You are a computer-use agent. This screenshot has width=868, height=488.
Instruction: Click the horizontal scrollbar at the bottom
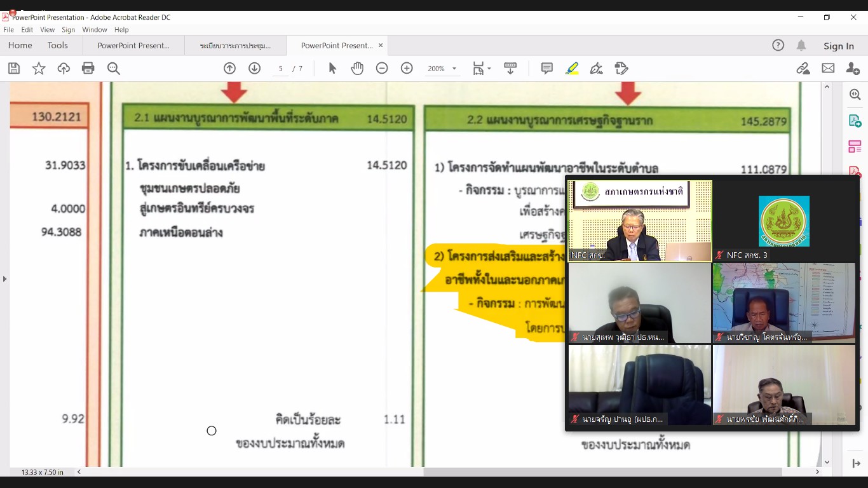point(602,472)
